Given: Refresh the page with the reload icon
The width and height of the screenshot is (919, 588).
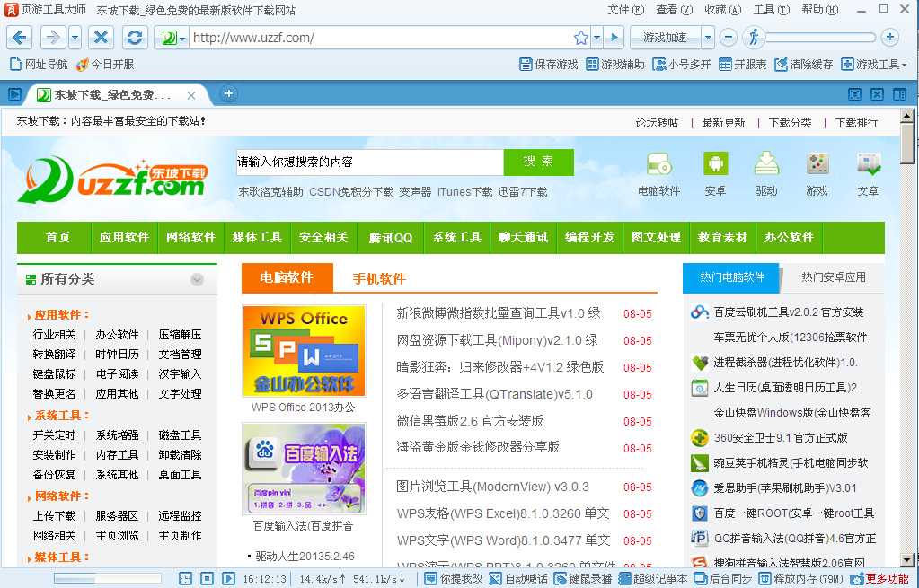Looking at the screenshot, I should point(133,37).
